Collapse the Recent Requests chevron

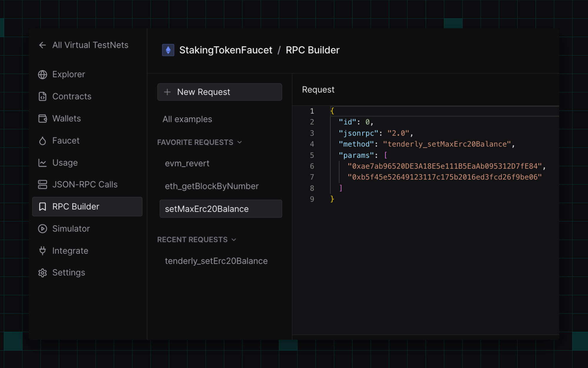pyautogui.click(x=234, y=240)
